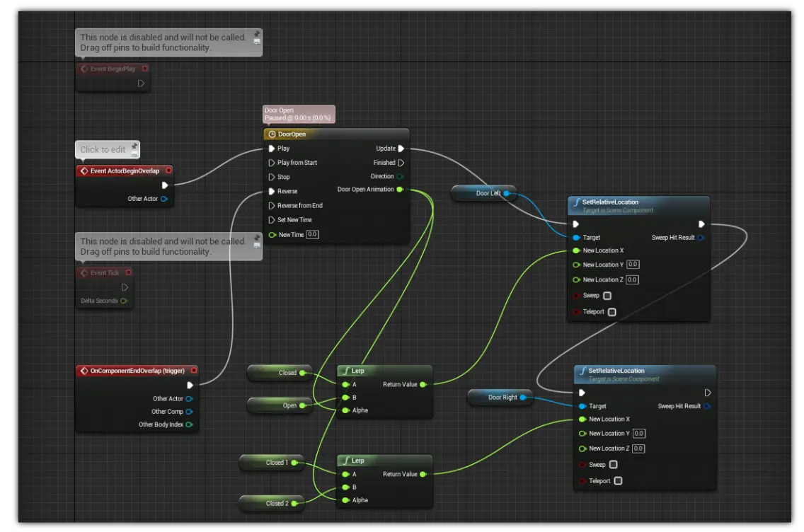Select the upper Lerp node header
804x532 pixels.
(x=384, y=371)
